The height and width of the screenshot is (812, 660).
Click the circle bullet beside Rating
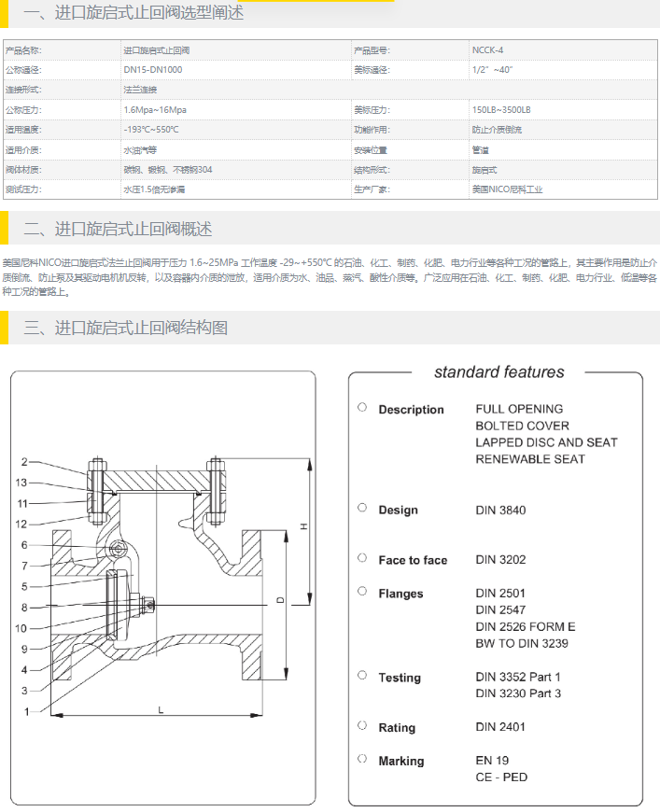362,725
